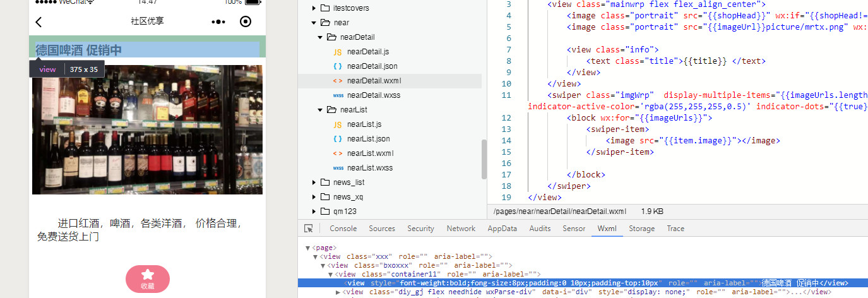This screenshot has width=868, height=298.
Task: Open the AppData tab
Action: point(502,229)
